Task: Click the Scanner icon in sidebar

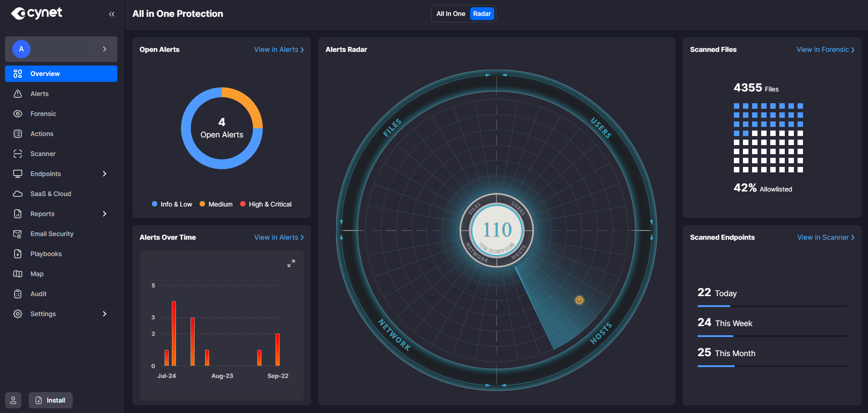Action: coord(18,154)
